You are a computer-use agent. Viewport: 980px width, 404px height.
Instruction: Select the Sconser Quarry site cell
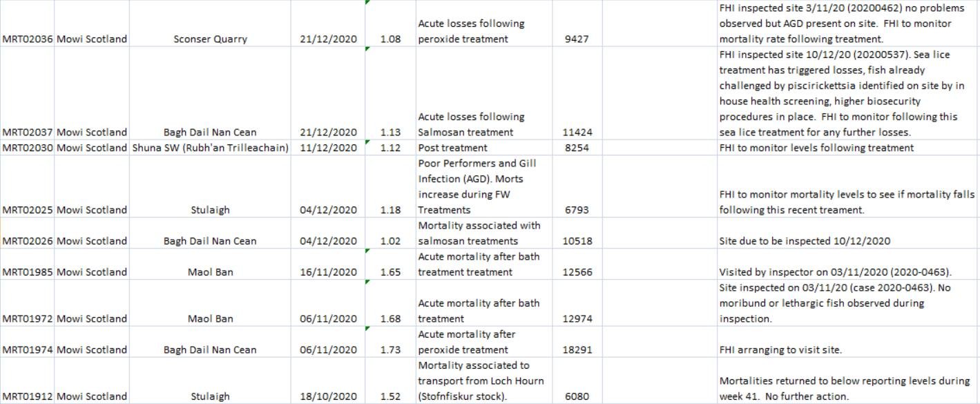point(210,39)
